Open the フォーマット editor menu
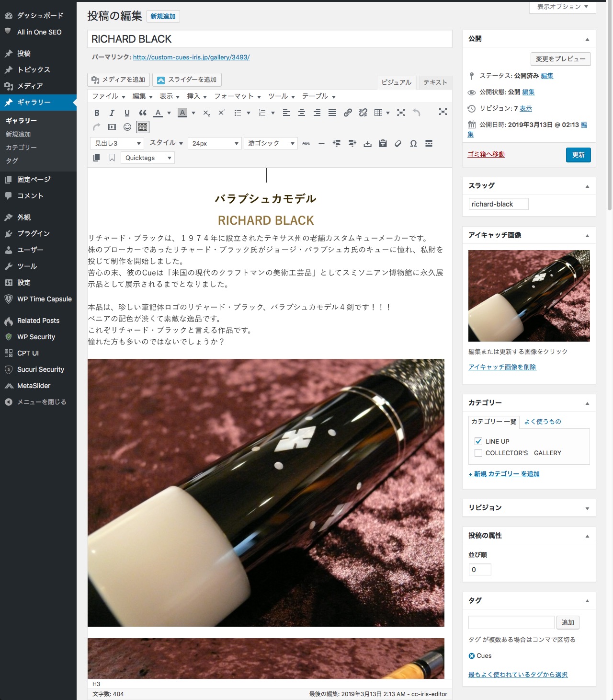The image size is (613, 700). (238, 96)
